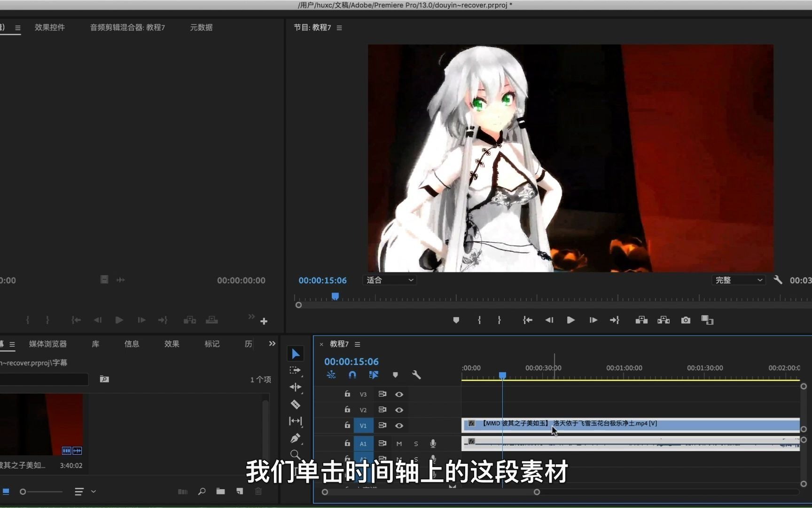Click New Item icon in Project panel

[240, 492]
